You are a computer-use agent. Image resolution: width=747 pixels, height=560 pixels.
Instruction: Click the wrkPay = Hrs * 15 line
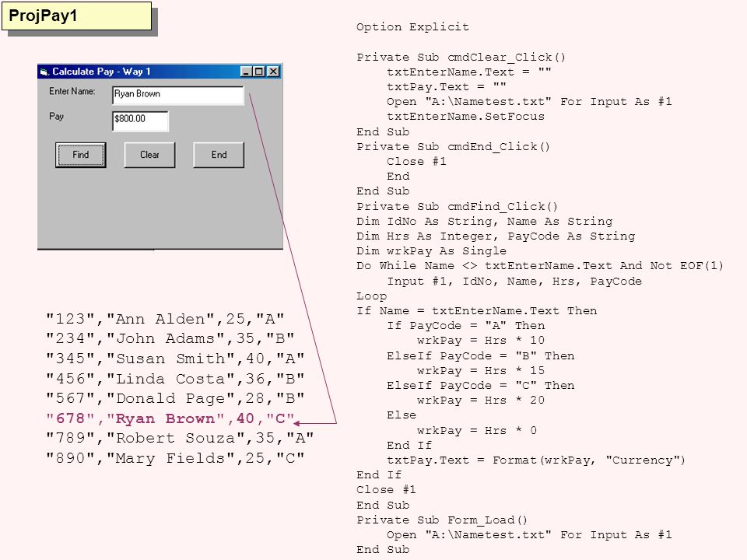[x=481, y=370]
